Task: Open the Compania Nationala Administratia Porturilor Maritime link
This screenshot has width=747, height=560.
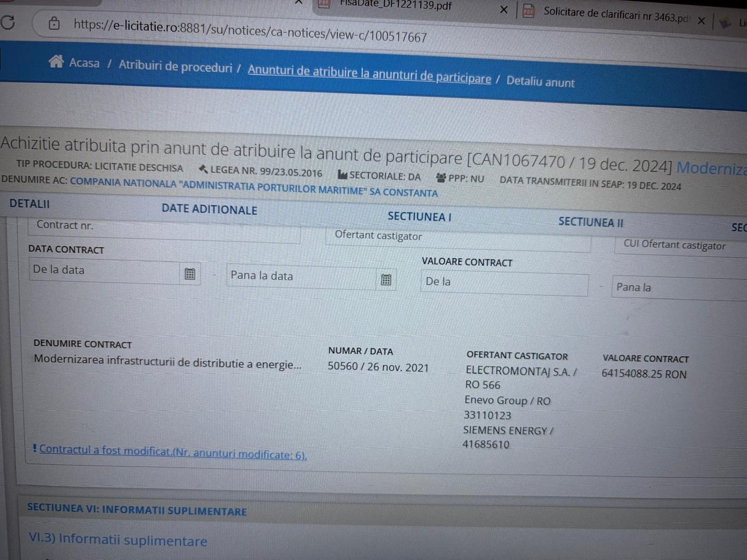Action: (254, 187)
